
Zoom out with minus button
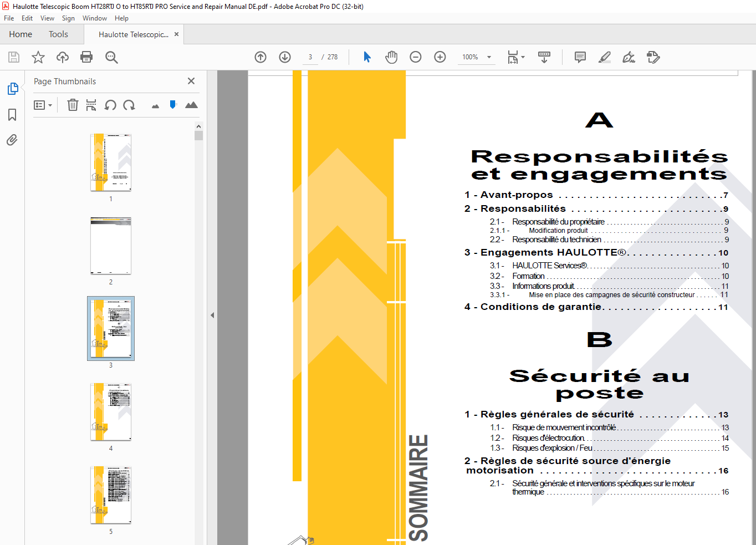pos(416,57)
